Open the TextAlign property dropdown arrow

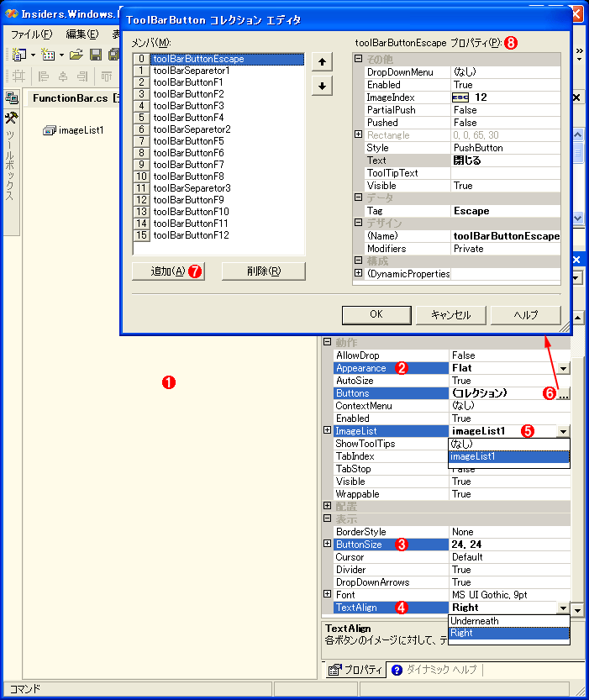point(564,608)
